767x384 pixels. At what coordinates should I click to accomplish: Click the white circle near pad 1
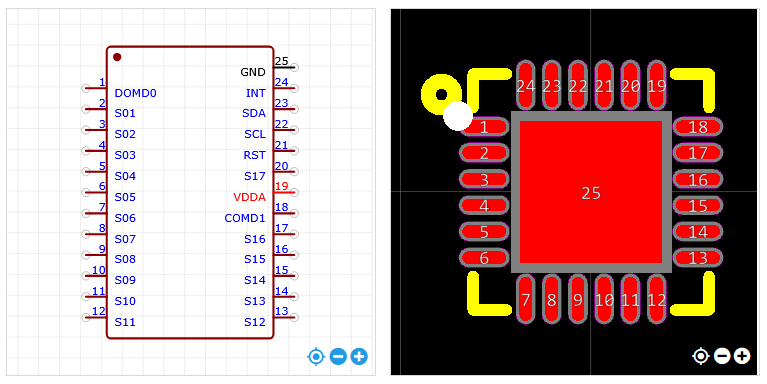click(458, 116)
